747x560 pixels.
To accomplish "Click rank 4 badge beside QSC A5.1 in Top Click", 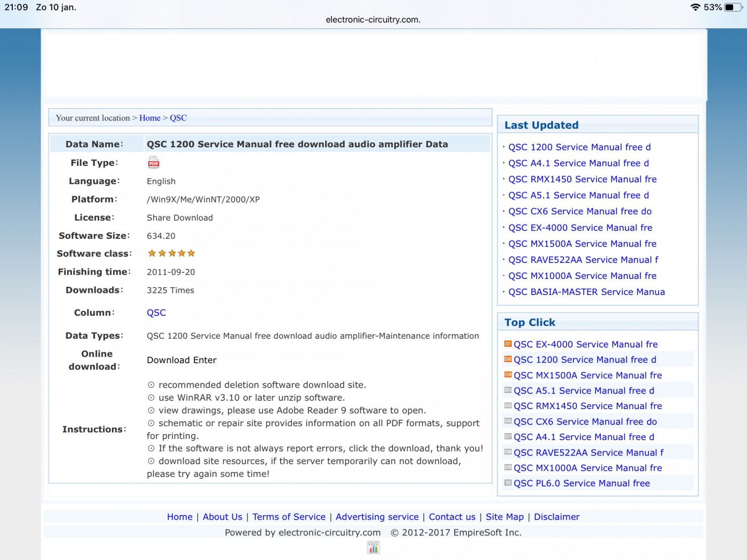I will tap(508, 390).
